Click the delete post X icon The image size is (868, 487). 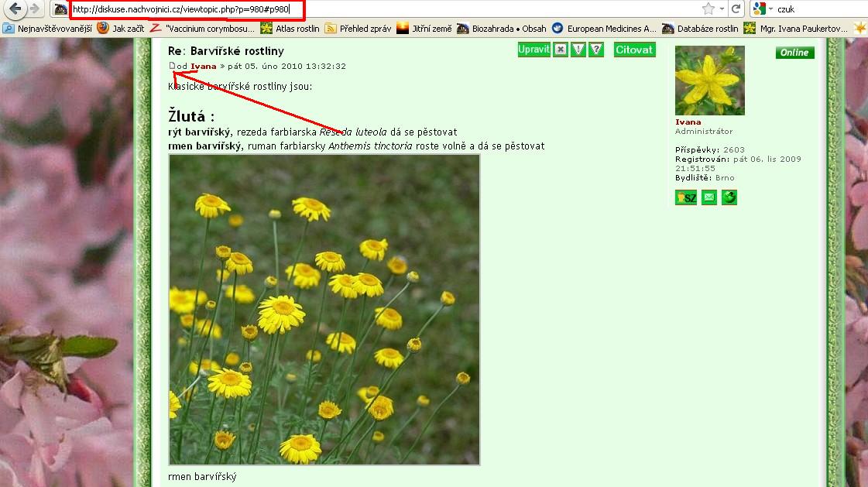[x=561, y=50]
